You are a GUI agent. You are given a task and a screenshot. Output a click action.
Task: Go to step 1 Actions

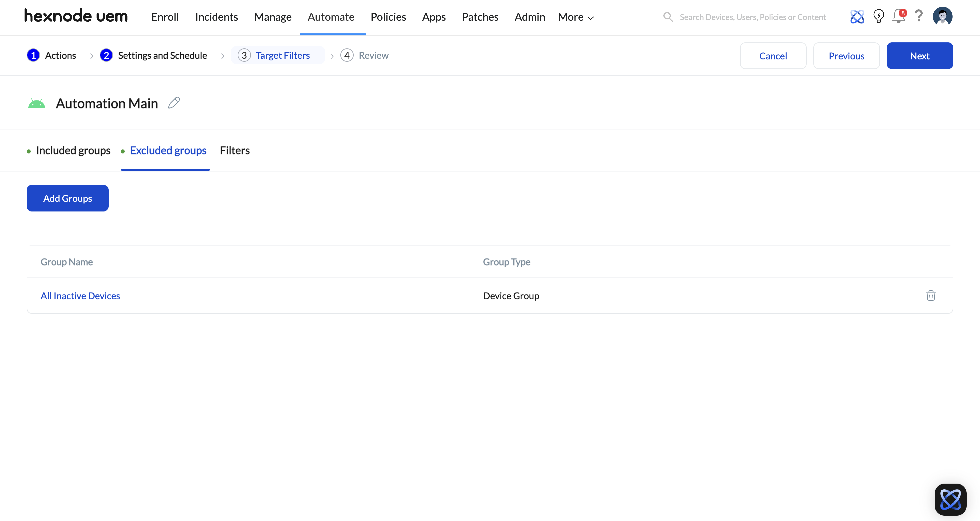pyautogui.click(x=52, y=56)
